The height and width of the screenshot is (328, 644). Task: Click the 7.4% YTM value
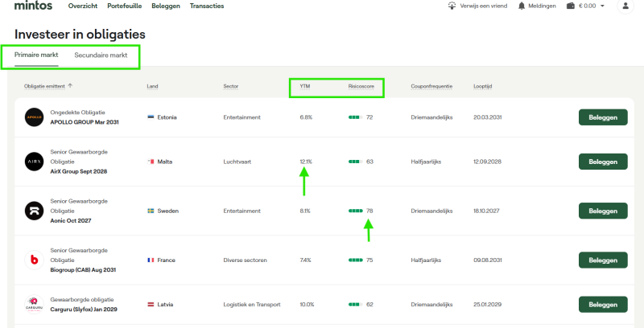(x=306, y=260)
